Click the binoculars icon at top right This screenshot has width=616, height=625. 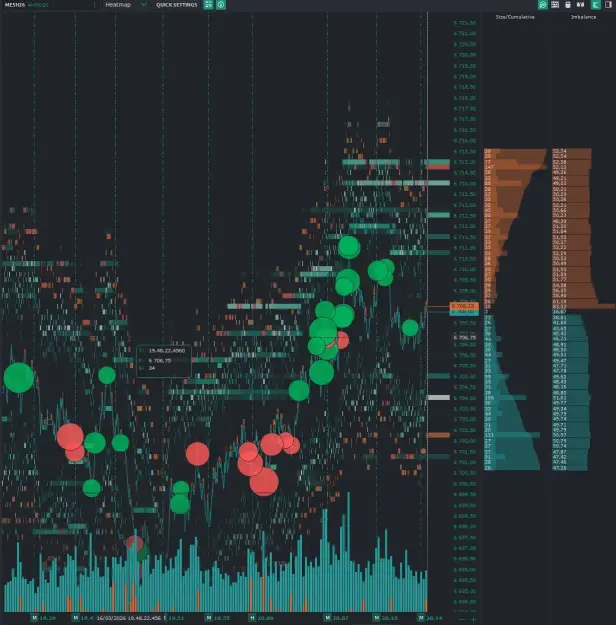[581, 5]
